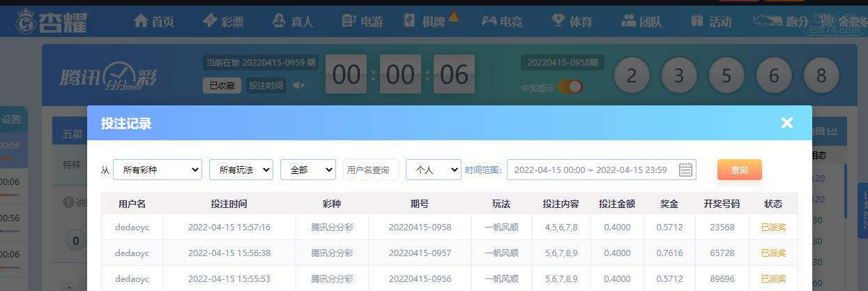868x291 pixels.
Task: Open the 电竞 gamepad icon
Action: (x=489, y=21)
